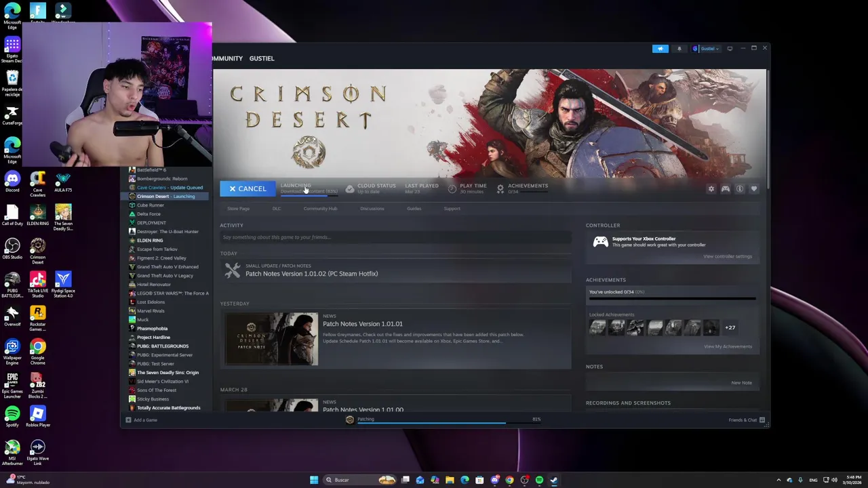Open the Store Page tab
Image resolution: width=868 pixels, height=488 pixels.
(238, 209)
